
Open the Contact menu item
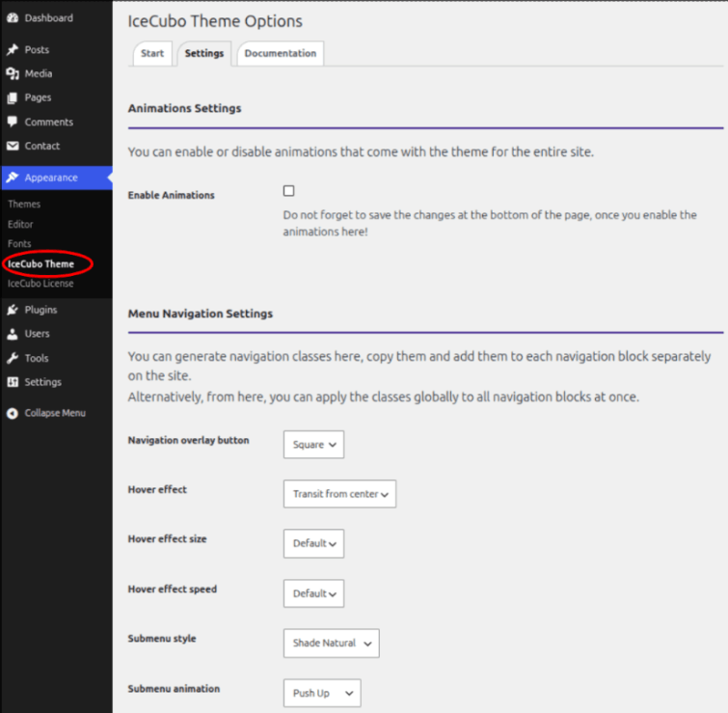tap(56, 146)
